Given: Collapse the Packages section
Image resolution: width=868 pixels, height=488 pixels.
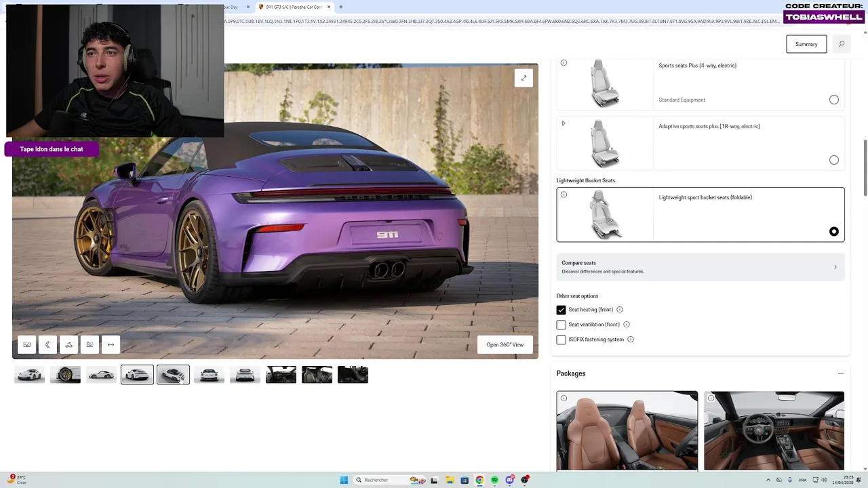Looking at the screenshot, I should coord(841,373).
